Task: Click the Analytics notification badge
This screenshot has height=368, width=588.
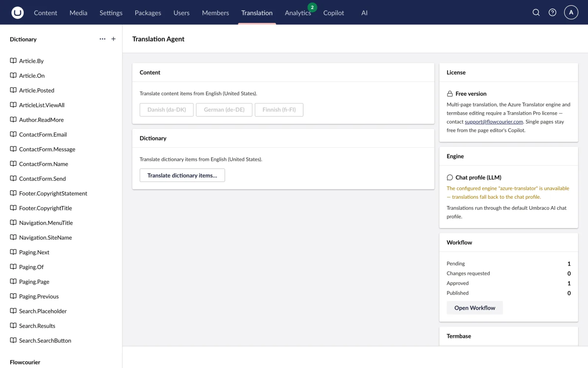Action: click(x=312, y=7)
